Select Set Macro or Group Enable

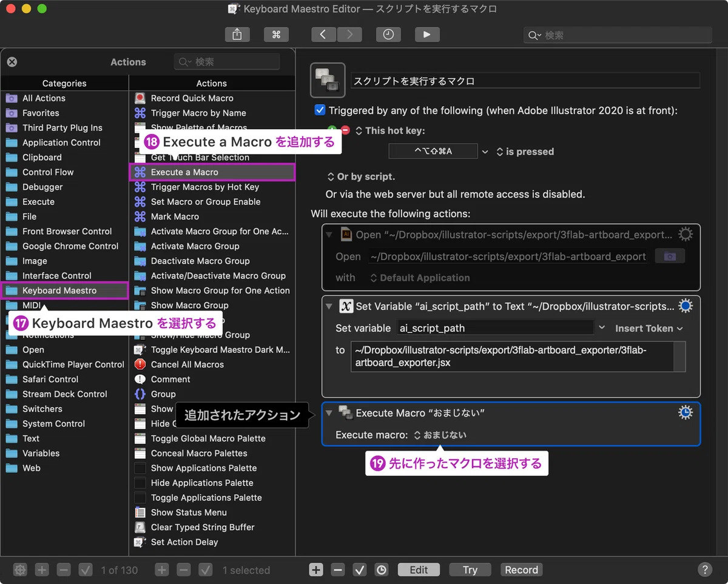212,202
